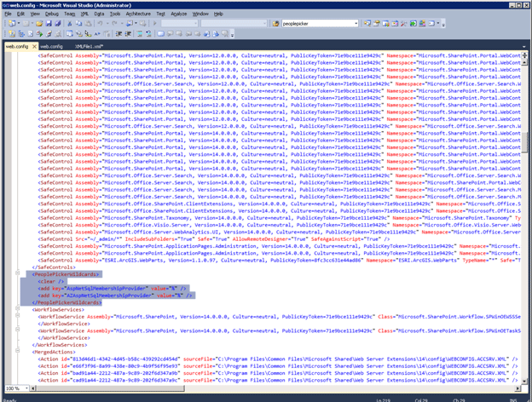Screen dimensions: 532x402
Task: Click the Microsoft.Office.Visio.Server SafeControl line
Action: (280, 225)
